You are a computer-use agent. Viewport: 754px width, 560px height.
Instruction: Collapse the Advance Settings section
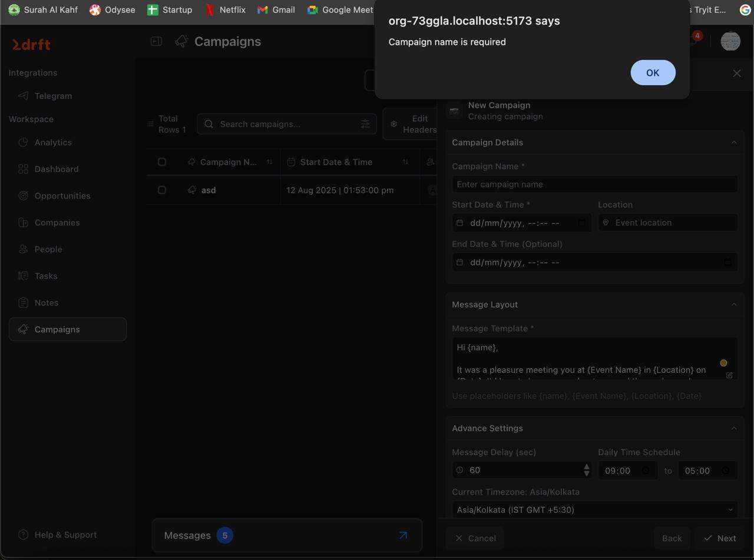click(733, 428)
